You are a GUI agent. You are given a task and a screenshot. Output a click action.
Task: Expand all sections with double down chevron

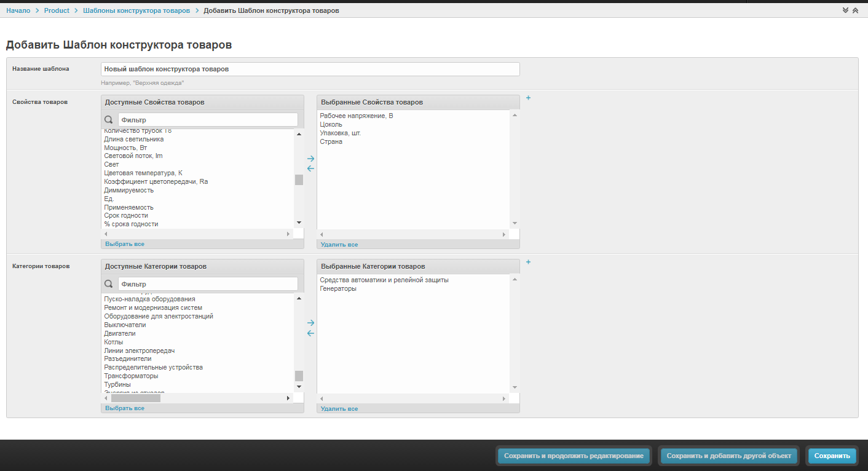[x=845, y=10]
